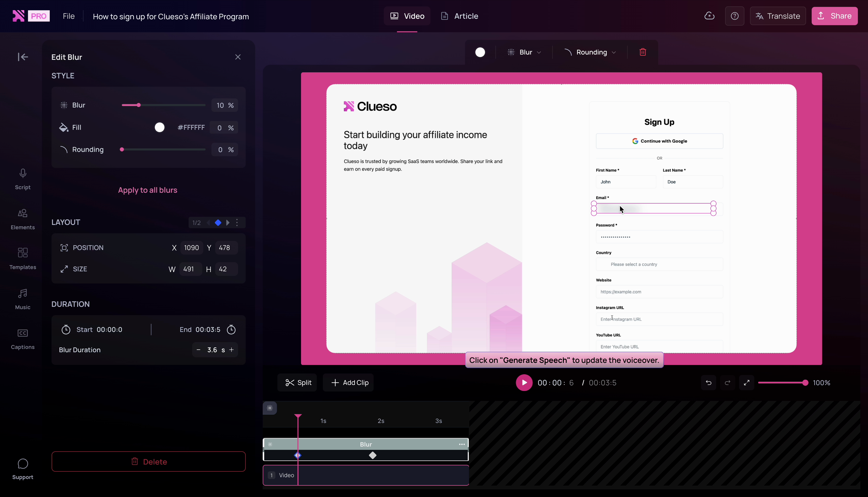
Task: Click the white Fill color swatch
Action: coord(160,127)
